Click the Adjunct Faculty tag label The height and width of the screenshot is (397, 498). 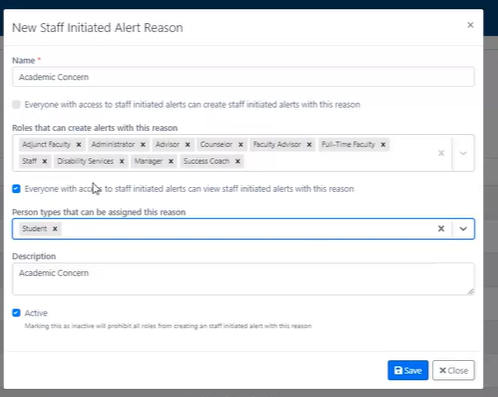pyautogui.click(x=46, y=145)
